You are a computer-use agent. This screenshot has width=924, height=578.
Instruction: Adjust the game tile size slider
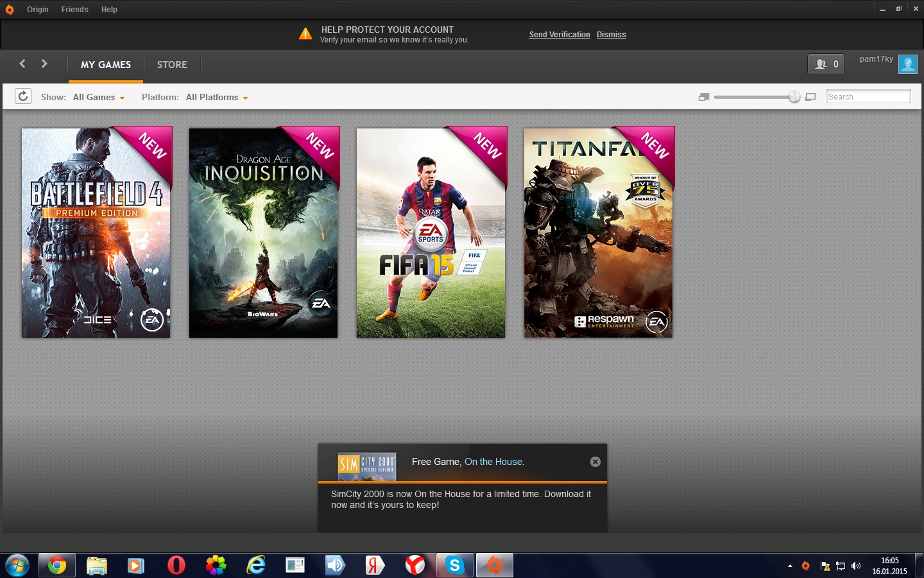pyautogui.click(x=794, y=97)
